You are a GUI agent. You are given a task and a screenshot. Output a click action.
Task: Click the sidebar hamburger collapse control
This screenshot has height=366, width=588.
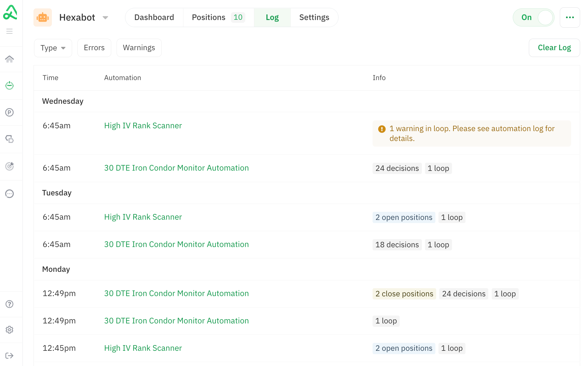pyautogui.click(x=9, y=31)
